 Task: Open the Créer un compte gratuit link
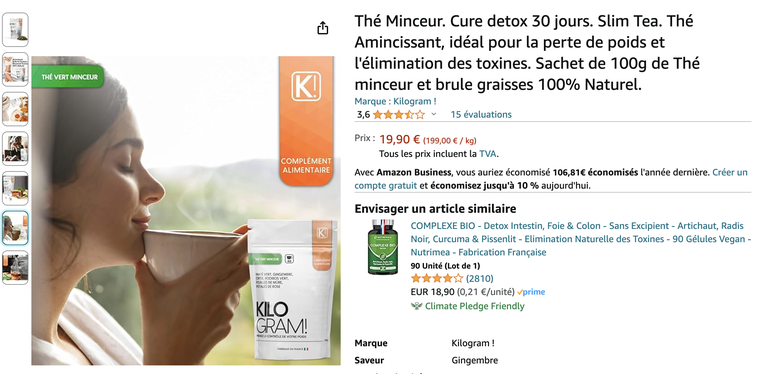pos(551,179)
